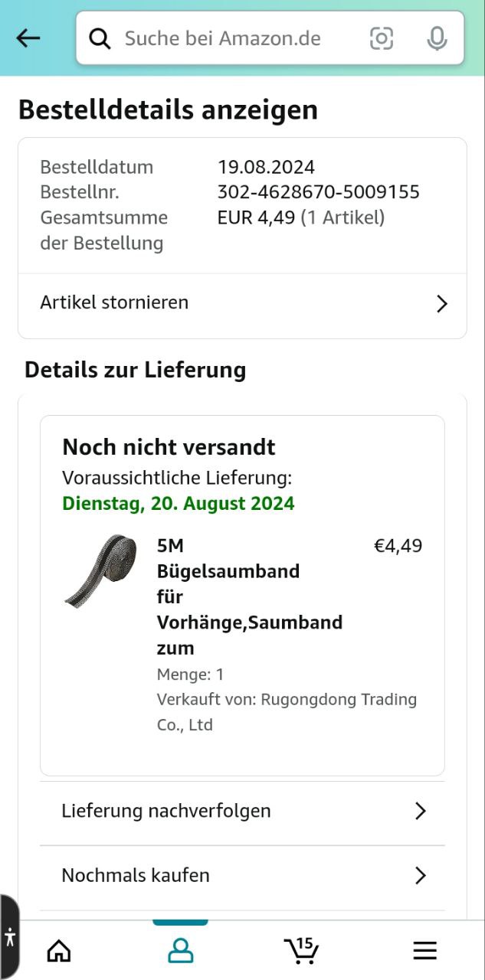The width and height of the screenshot is (485, 980).
Task: Open the hamburger menu icon
Action: coord(424,951)
